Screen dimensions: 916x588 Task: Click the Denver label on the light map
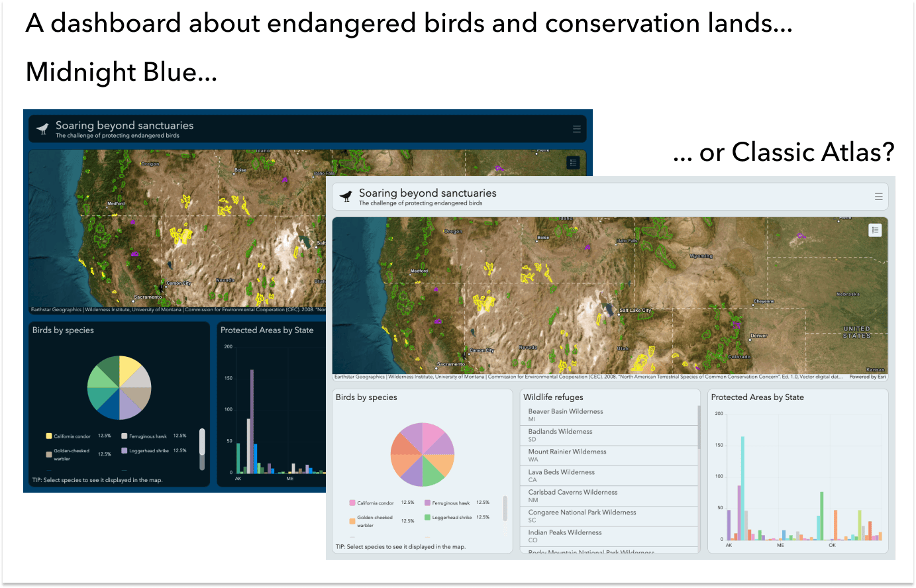(x=759, y=336)
